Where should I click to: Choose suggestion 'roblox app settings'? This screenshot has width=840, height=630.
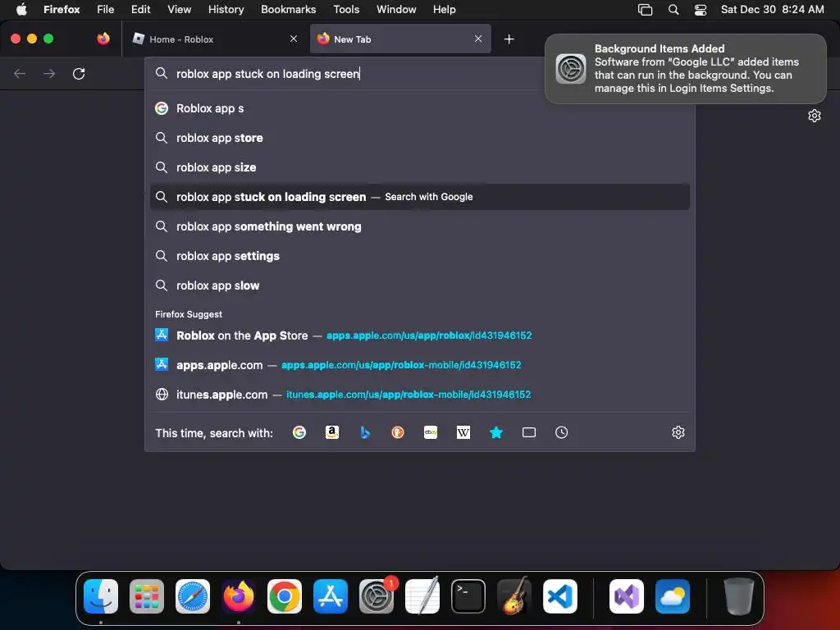click(419, 256)
